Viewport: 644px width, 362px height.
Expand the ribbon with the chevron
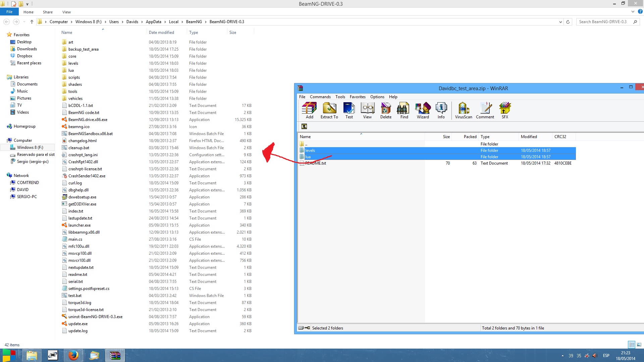633,12
